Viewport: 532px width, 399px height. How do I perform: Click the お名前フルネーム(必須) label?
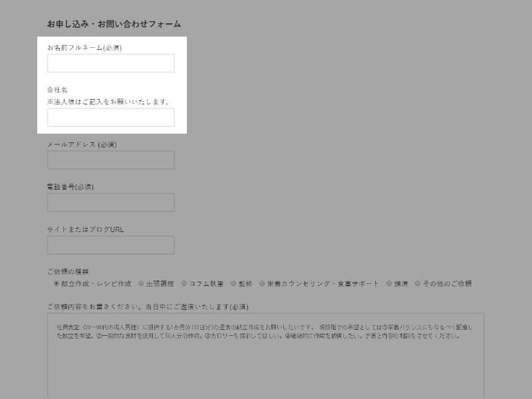[x=84, y=47]
